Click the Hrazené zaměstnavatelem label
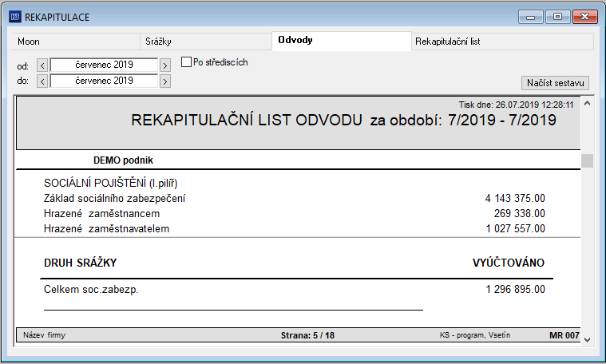Screen dimensions: 606x364 pyautogui.click(x=106, y=229)
